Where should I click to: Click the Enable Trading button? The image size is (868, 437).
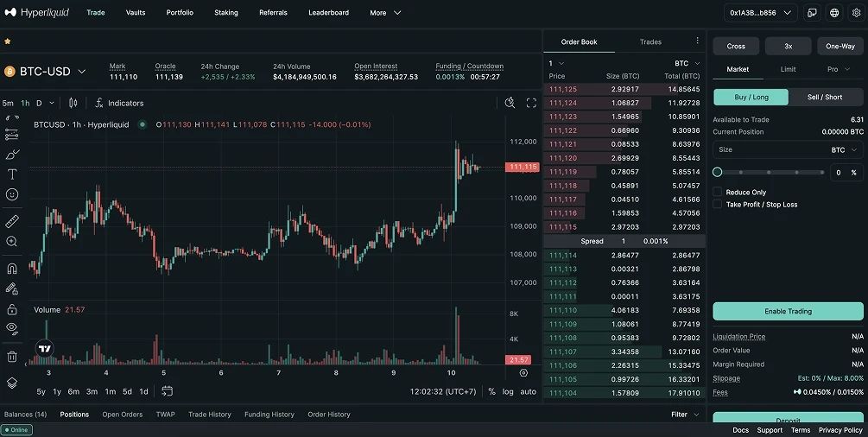pos(788,311)
